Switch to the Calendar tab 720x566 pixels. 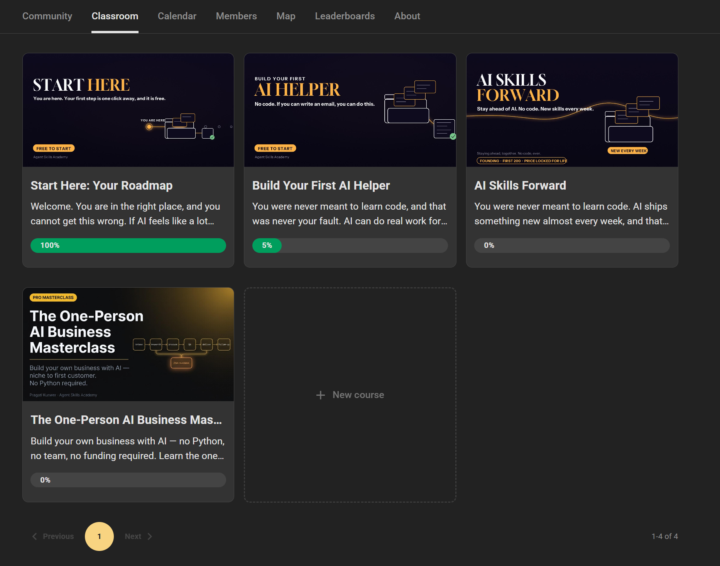177,16
